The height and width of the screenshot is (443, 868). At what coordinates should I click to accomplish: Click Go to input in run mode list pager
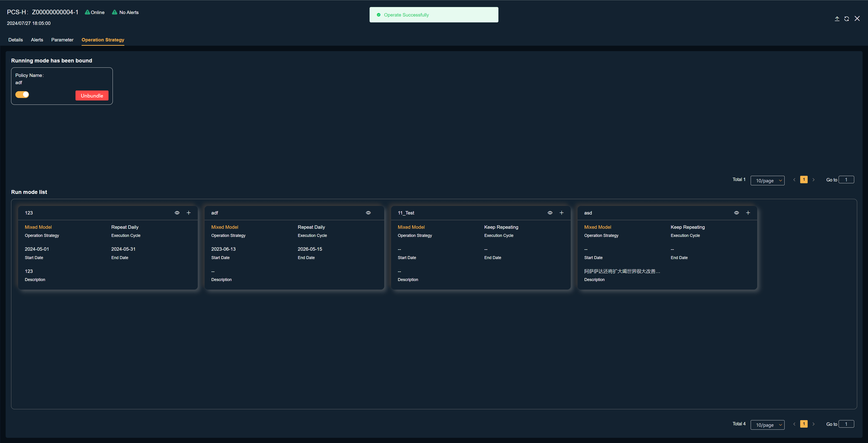point(846,424)
